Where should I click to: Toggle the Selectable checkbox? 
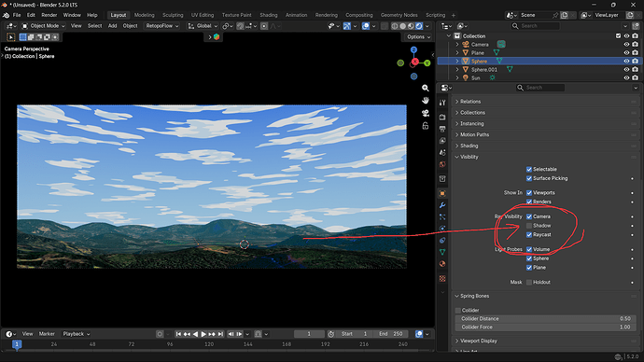pos(529,170)
